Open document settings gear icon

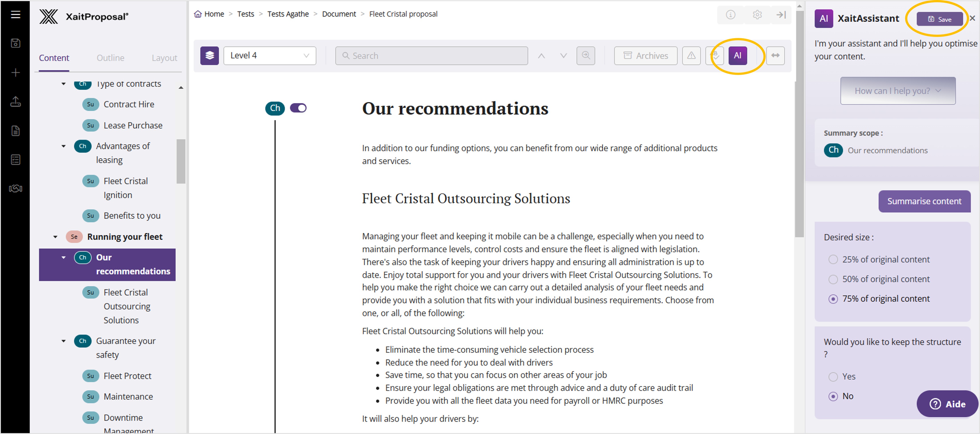[x=757, y=14]
